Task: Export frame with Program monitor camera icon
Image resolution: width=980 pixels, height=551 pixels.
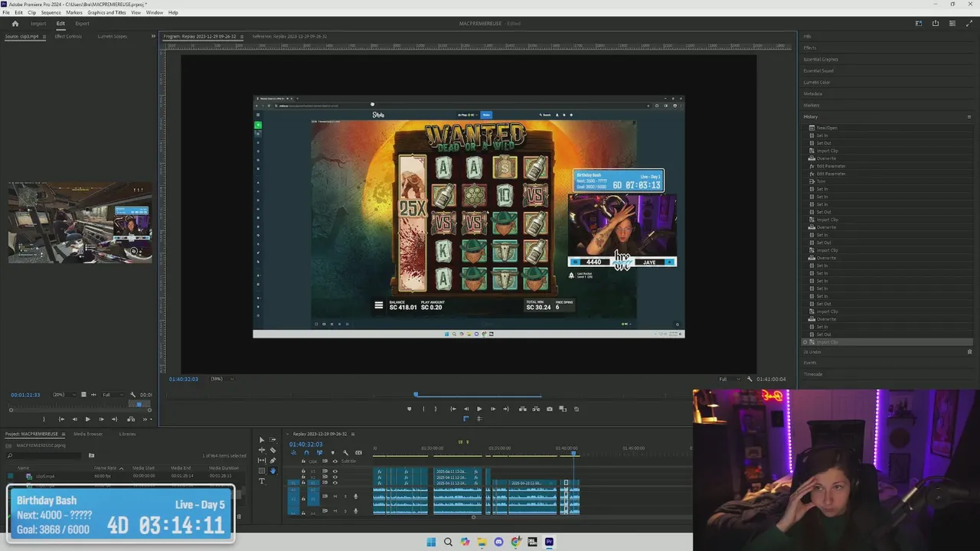Action: click(550, 409)
